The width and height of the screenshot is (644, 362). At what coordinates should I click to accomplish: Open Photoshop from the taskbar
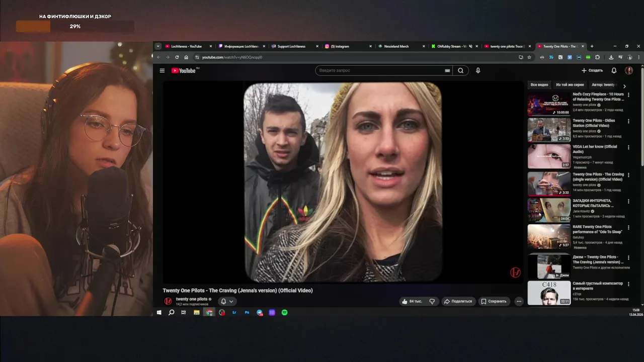(247, 312)
